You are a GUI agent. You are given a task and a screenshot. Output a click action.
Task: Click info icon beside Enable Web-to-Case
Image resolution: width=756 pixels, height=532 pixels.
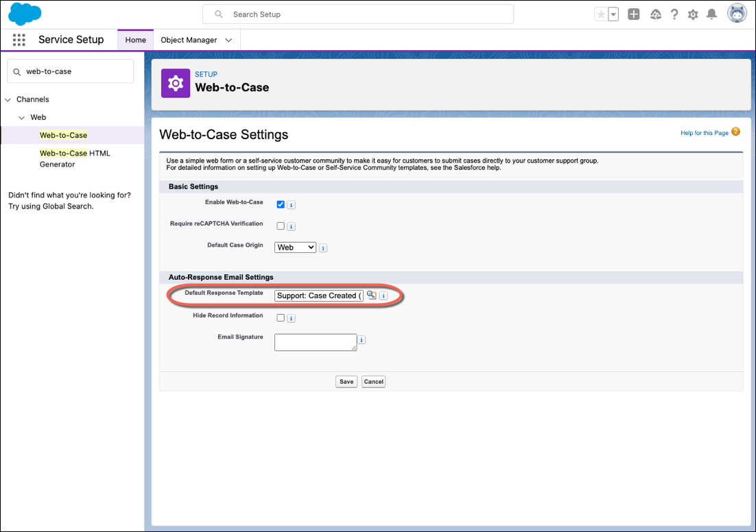[291, 205]
